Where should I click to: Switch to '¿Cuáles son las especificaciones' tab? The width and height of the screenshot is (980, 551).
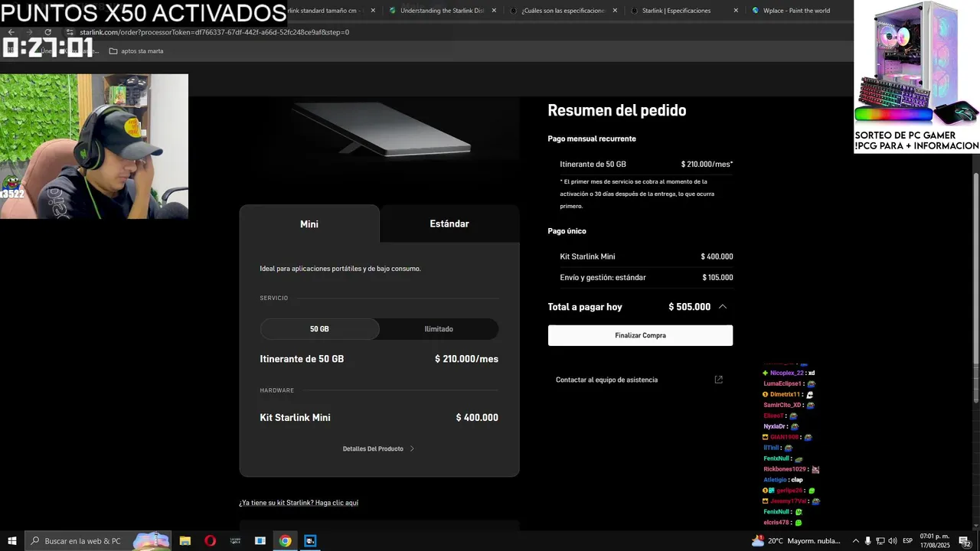[563, 11]
